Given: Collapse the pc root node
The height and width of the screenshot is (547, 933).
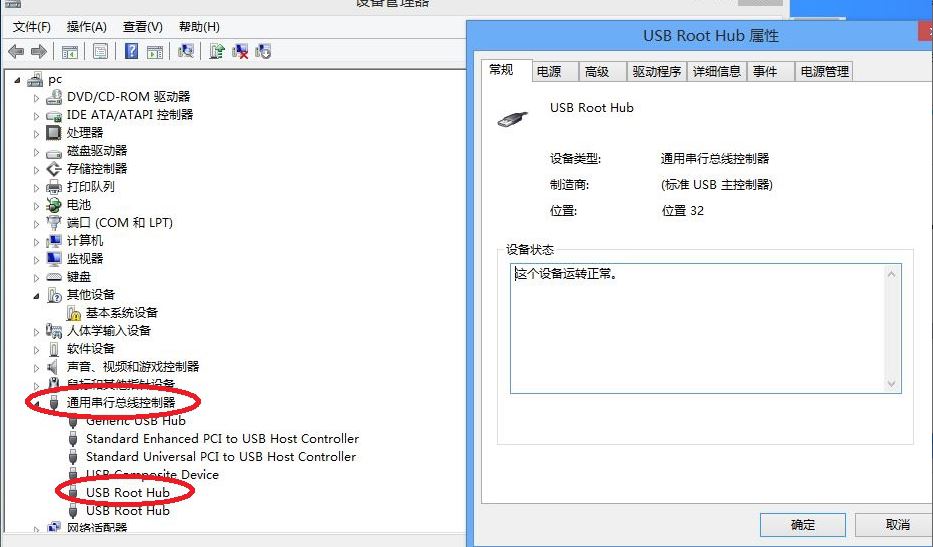Looking at the screenshot, I should 17,80.
